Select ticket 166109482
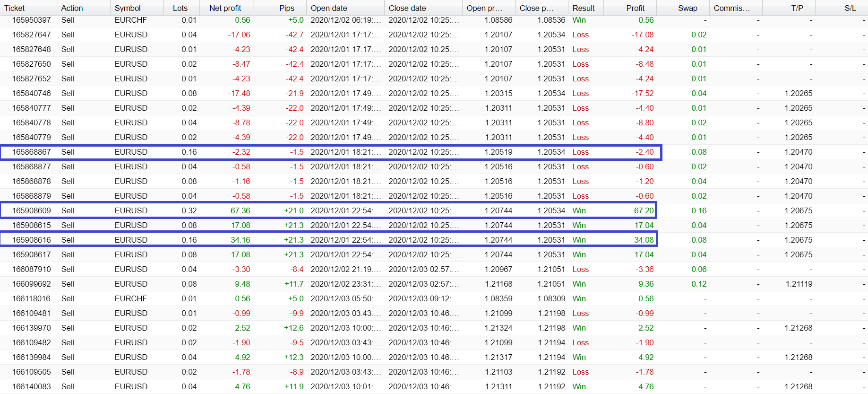Screen dimensions: 868x394 click(x=31, y=342)
